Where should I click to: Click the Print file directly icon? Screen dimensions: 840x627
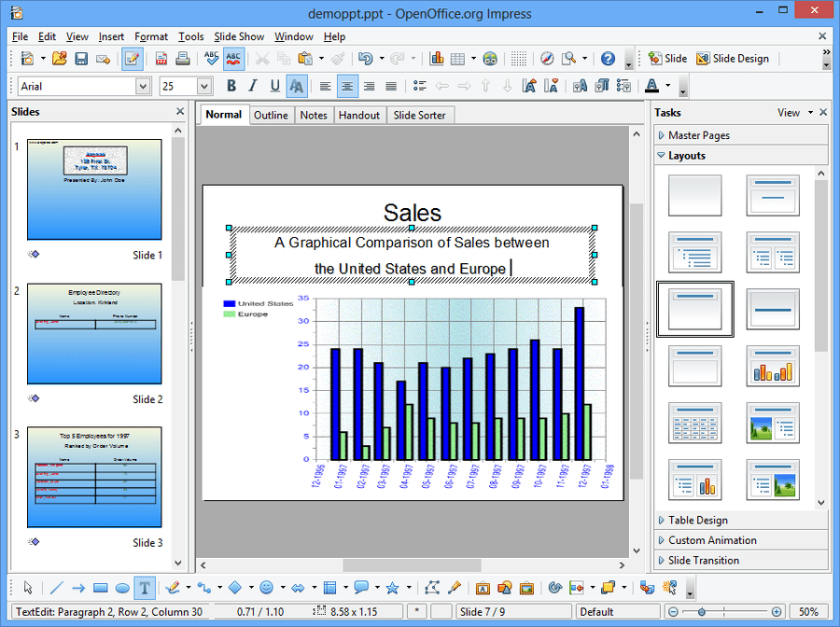pyautogui.click(x=184, y=59)
